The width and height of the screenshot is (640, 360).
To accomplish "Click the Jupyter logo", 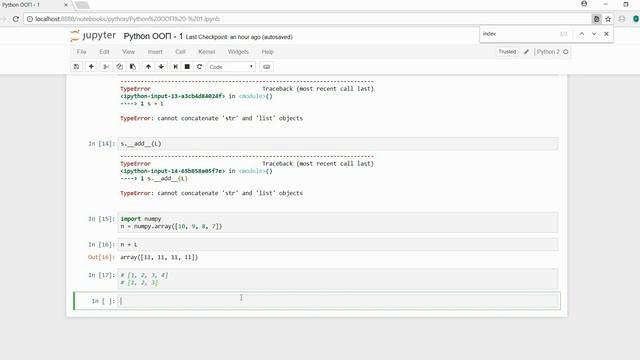I will 93,36.
